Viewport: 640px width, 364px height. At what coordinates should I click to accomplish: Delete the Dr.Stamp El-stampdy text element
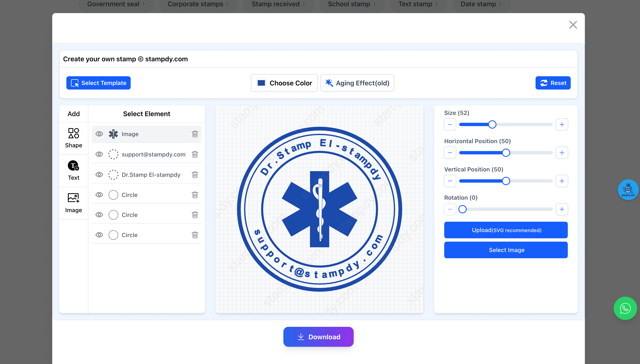[195, 175]
